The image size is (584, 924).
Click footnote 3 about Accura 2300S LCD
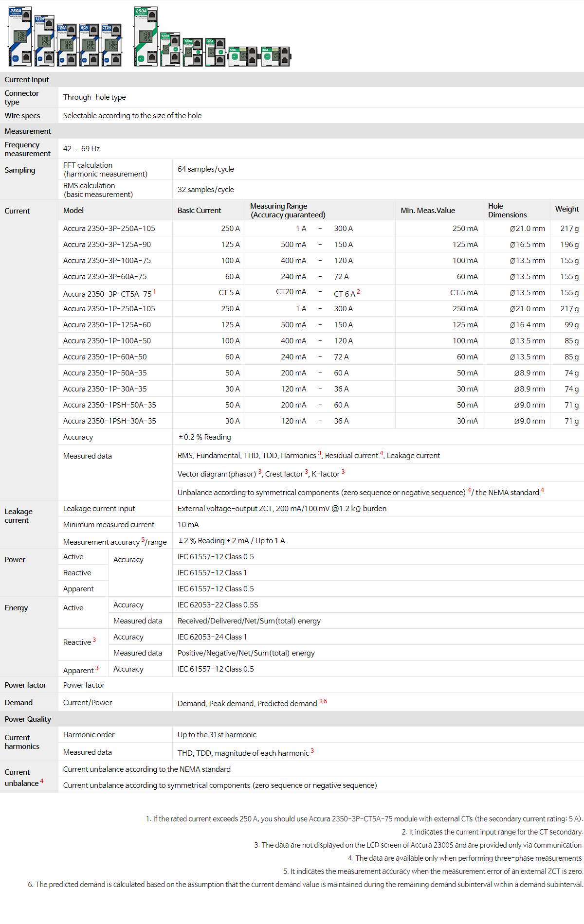click(x=419, y=845)
